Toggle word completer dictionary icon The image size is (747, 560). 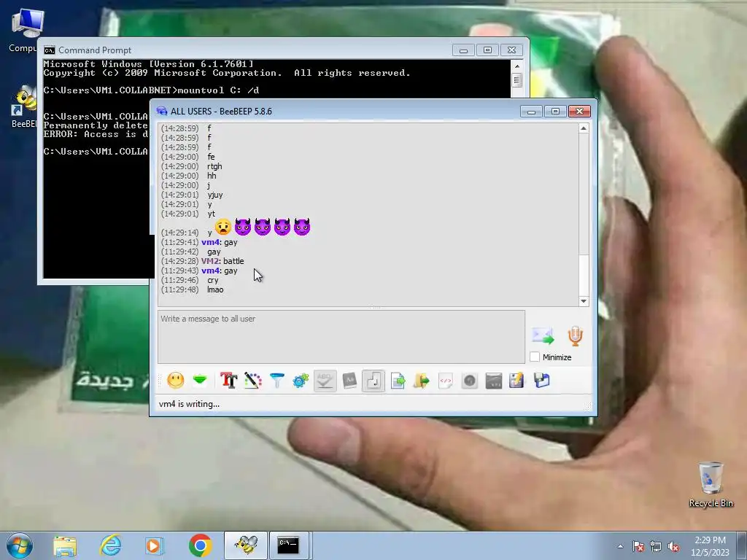click(x=349, y=381)
